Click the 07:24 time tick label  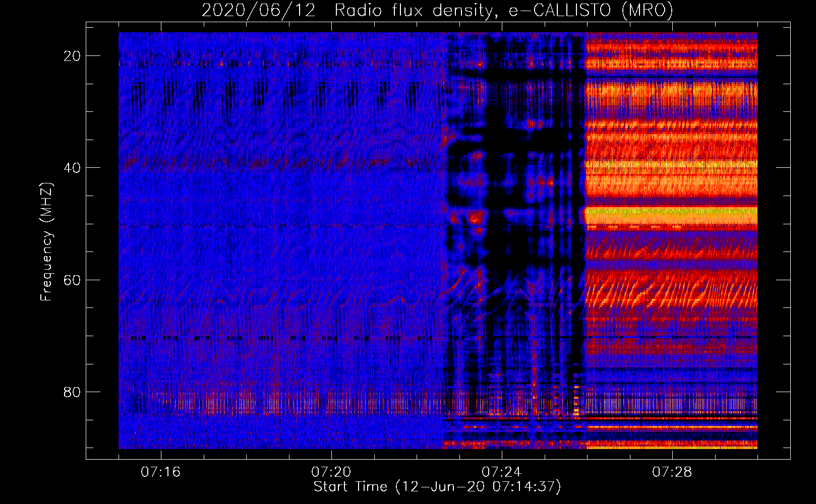point(502,472)
